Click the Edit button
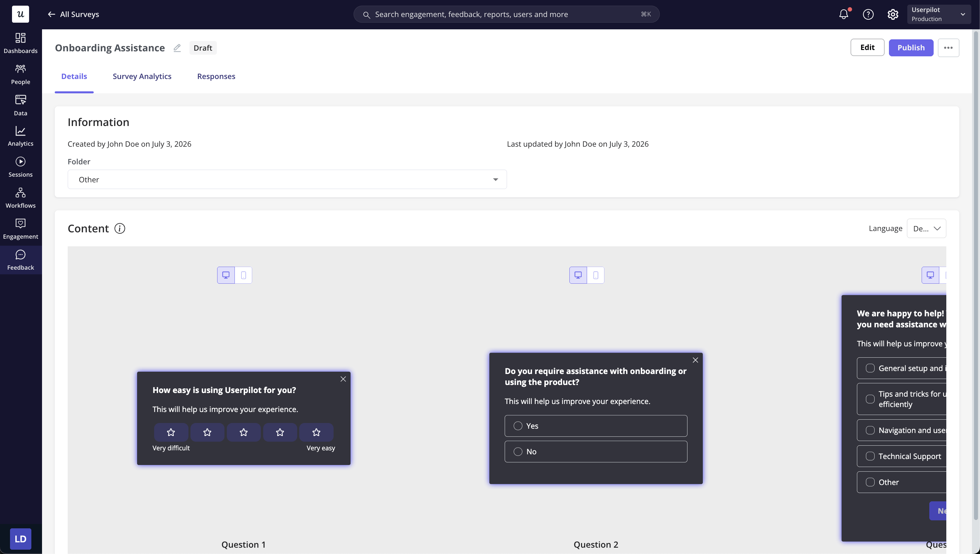980x554 pixels. pos(867,48)
